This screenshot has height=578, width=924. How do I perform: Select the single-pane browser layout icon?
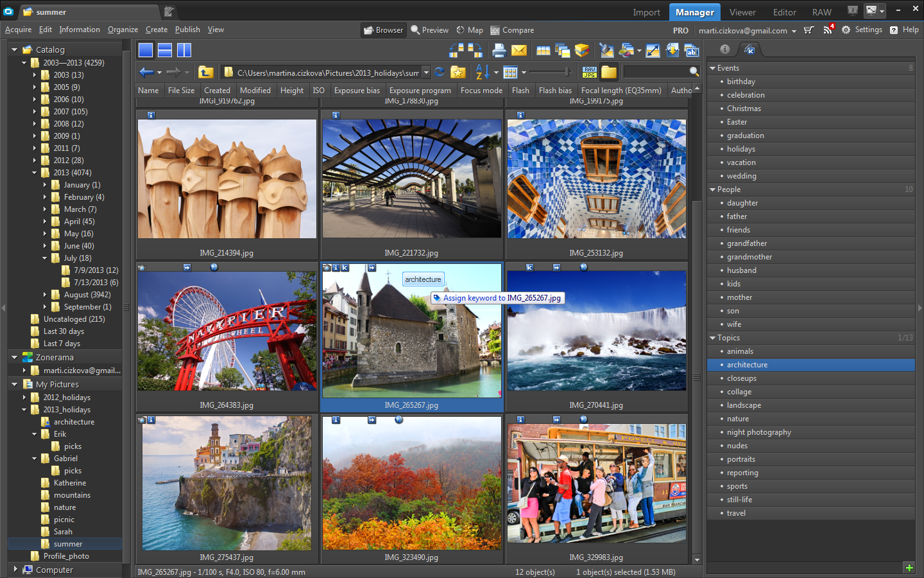pos(146,50)
